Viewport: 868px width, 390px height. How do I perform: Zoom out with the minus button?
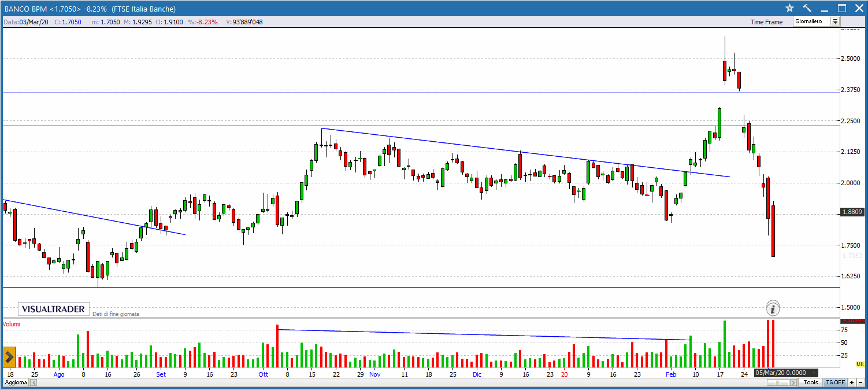click(860, 382)
